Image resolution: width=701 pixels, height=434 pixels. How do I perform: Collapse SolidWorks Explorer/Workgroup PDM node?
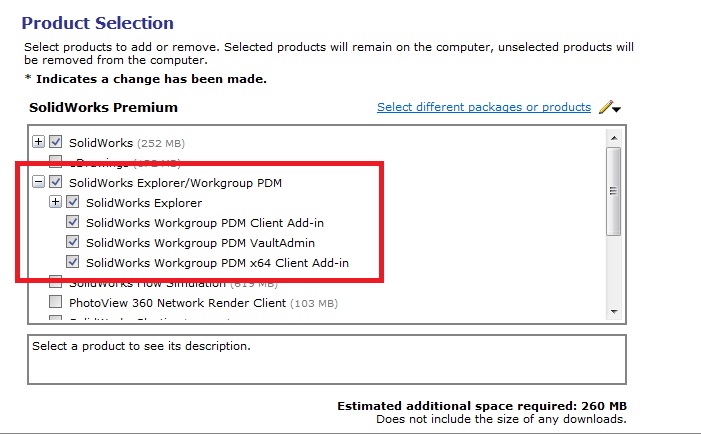click(x=39, y=182)
